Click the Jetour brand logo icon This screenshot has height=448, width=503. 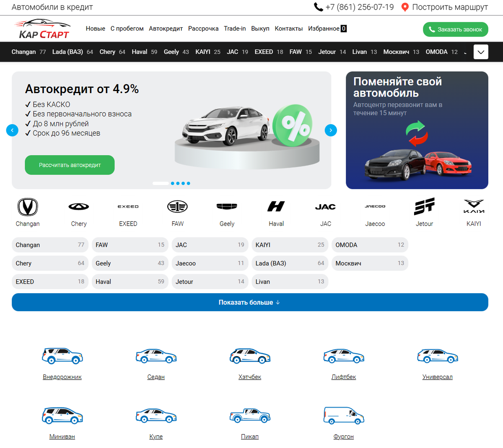tap(424, 206)
